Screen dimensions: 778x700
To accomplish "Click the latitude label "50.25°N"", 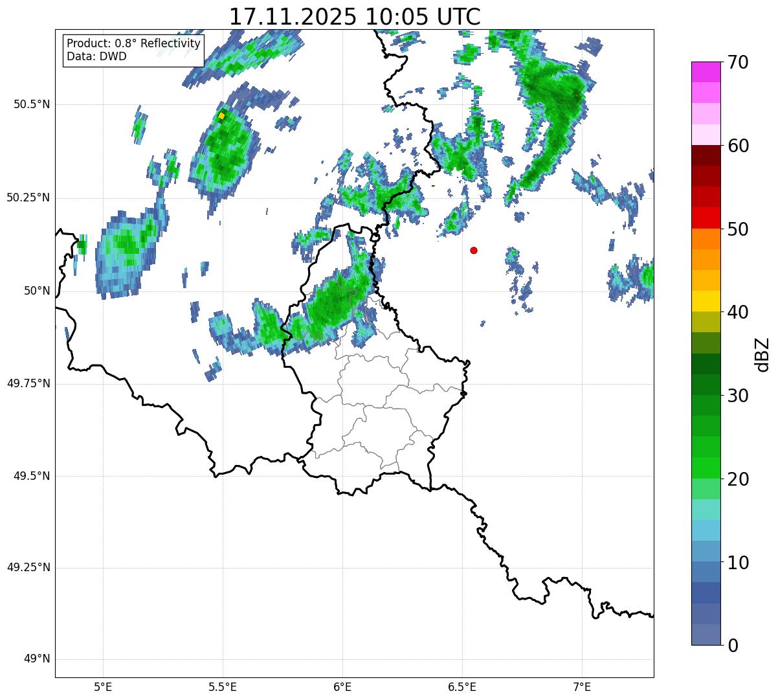I will click(x=28, y=198).
